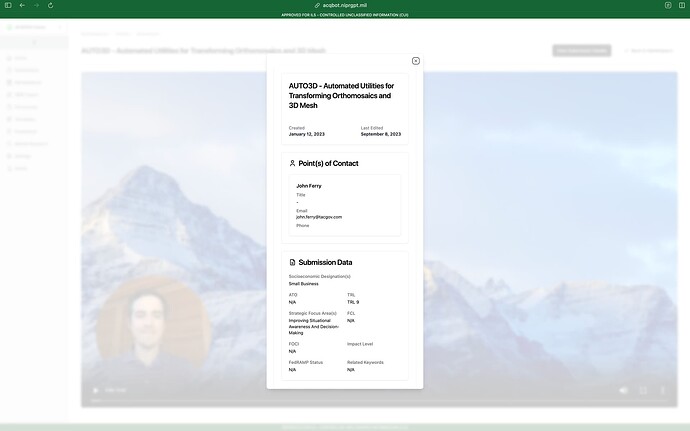Screen dimensions: 690x431
Task: Enter fullscreen on the background video
Action: pyautogui.click(x=643, y=390)
